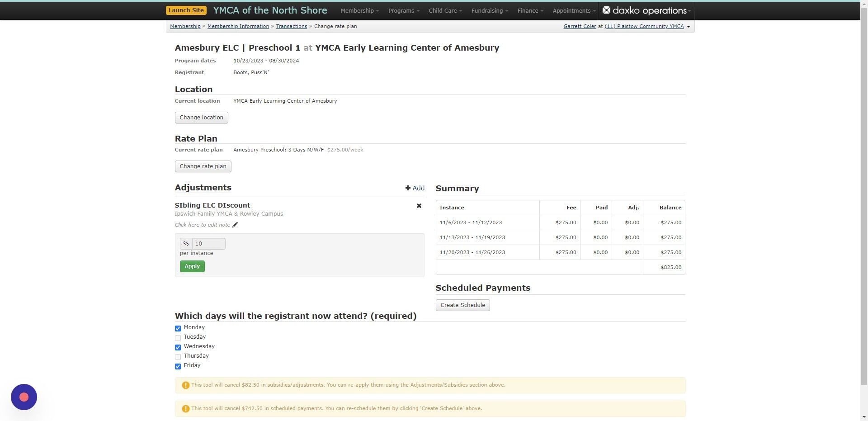Screen dimensions: 868x421
Task: Click the Change rate plan button
Action: point(203,166)
